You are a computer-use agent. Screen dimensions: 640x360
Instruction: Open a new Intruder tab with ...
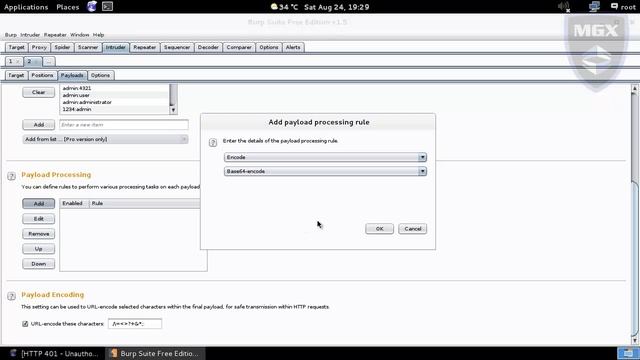49,62
